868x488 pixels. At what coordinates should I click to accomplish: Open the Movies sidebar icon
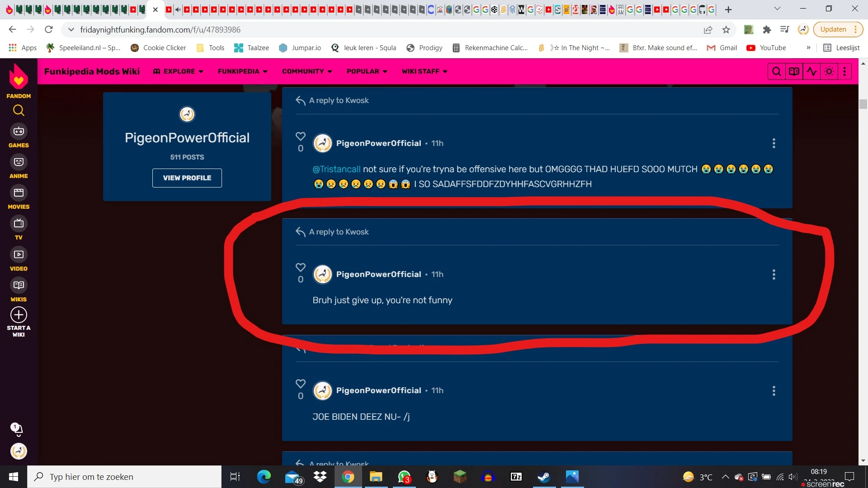click(19, 193)
